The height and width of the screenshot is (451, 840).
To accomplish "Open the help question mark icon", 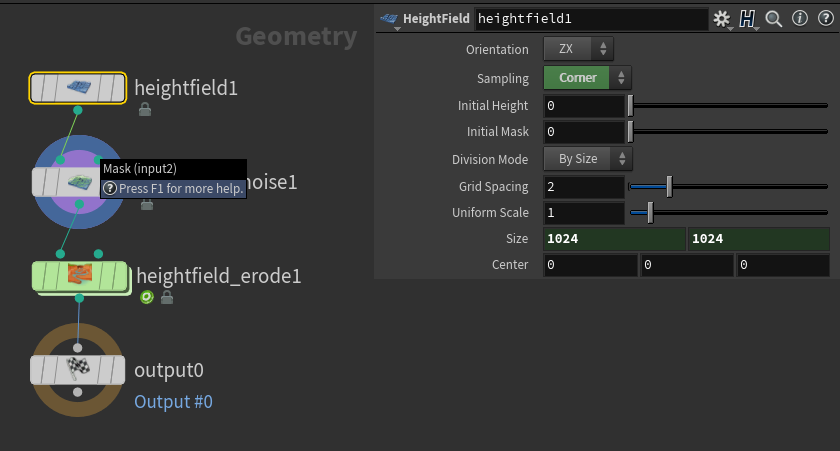I will point(824,18).
